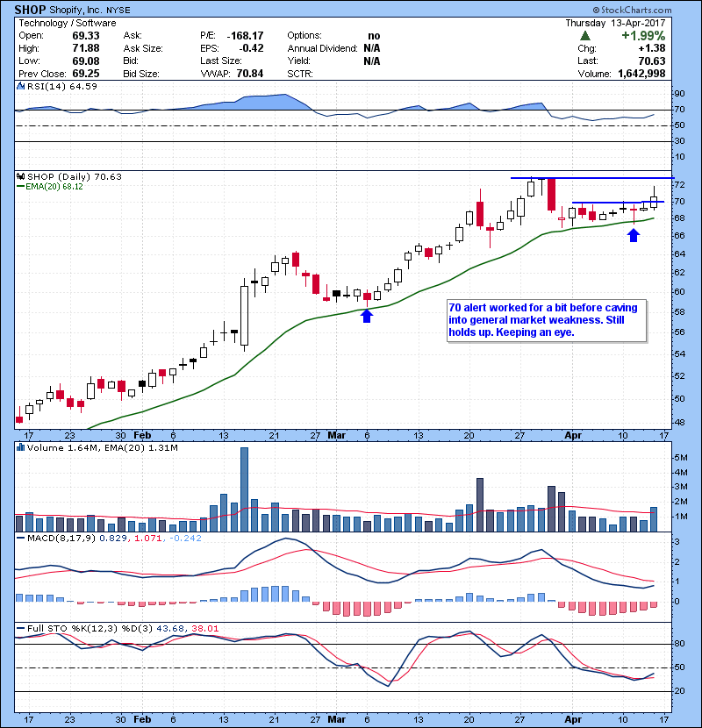Click the 5M label on volume axis
702x728 pixels.
click(x=681, y=458)
